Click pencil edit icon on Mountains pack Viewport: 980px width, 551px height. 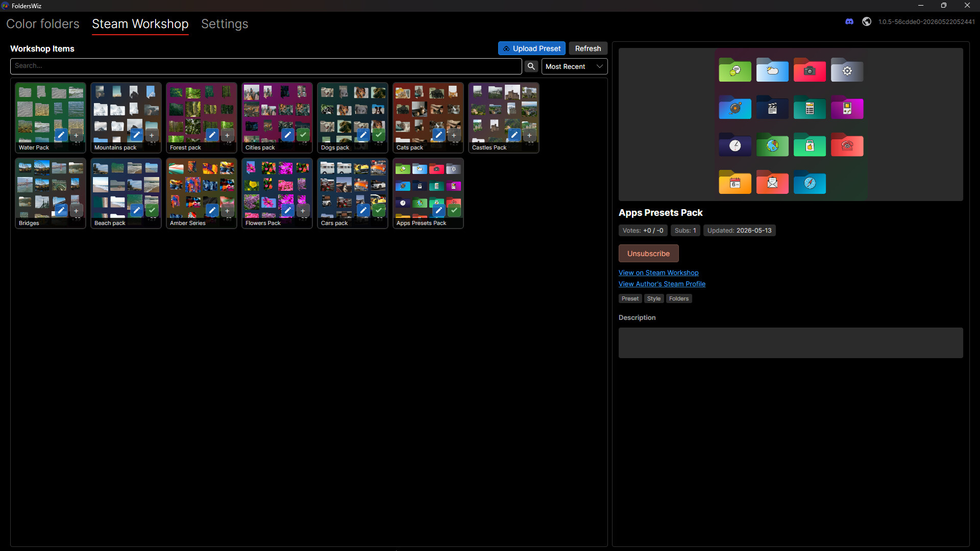coord(136,135)
